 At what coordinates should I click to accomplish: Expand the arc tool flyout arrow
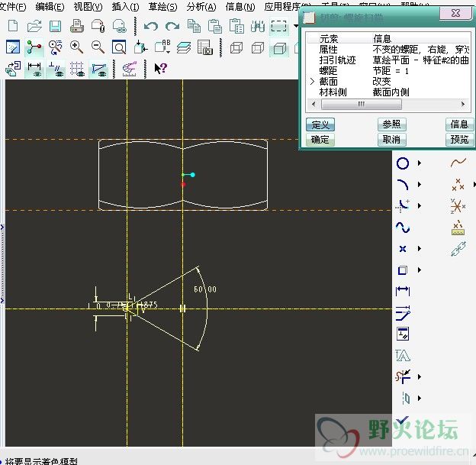[x=420, y=185]
